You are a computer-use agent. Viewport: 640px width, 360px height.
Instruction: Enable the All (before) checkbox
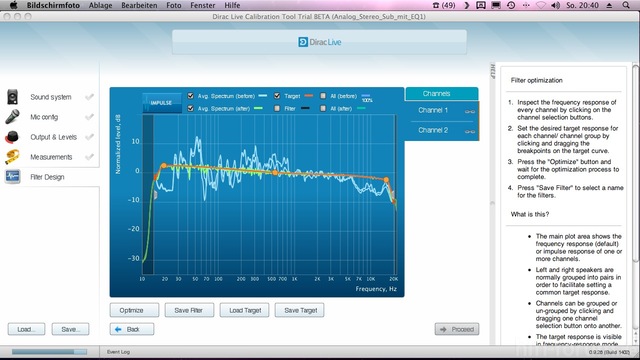coord(323,96)
